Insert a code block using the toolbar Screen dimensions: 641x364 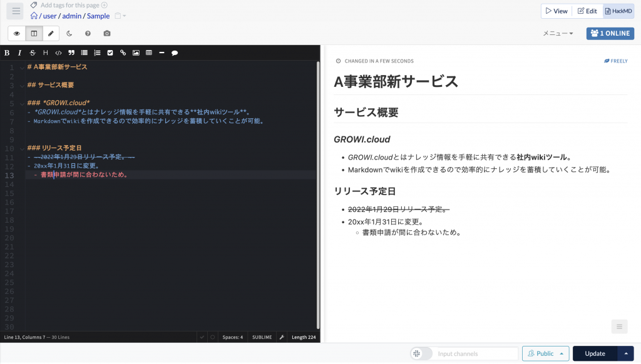pos(58,53)
